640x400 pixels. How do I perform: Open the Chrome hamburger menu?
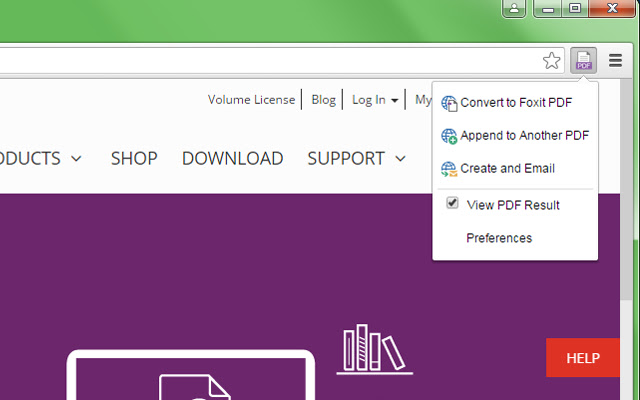point(616,61)
